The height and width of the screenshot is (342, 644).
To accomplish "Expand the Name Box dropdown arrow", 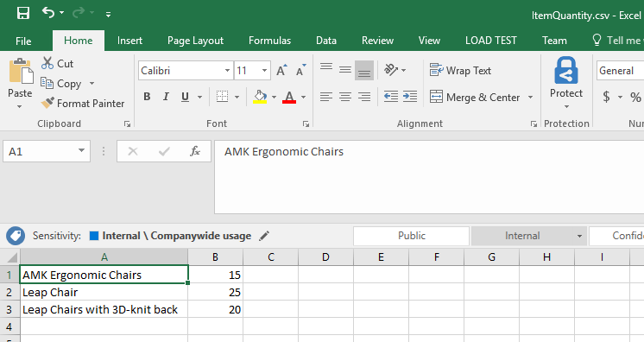I will [81, 151].
